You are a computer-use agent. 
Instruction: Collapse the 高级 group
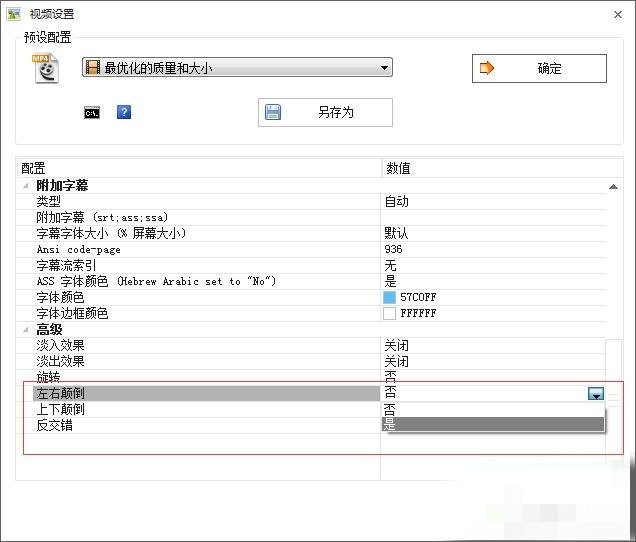tap(26, 329)
